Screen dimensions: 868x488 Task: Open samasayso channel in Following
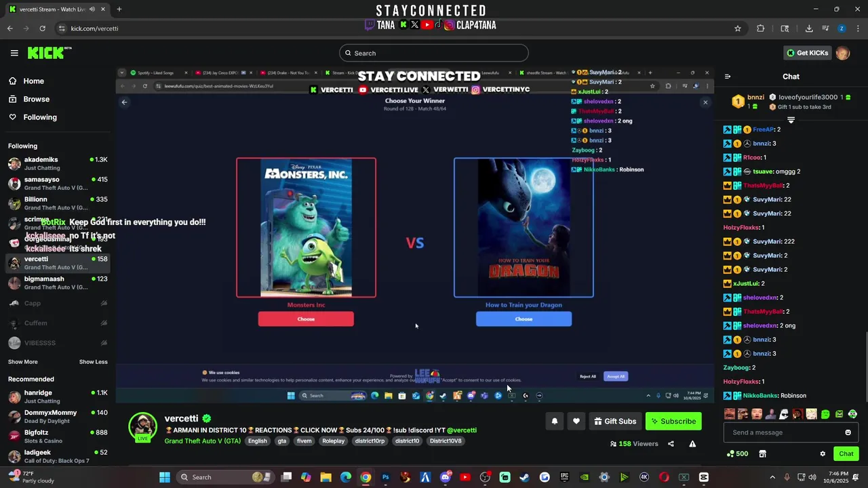(x=58, y=183)
